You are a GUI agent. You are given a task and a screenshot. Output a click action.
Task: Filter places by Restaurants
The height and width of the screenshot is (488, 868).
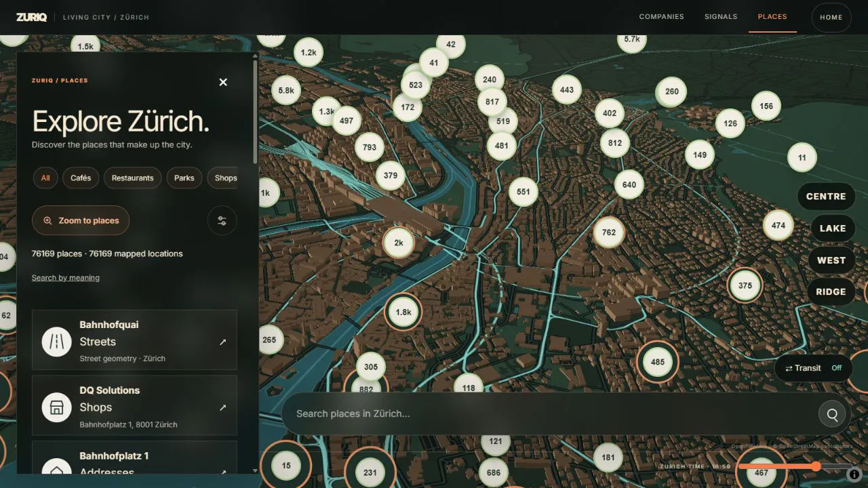click(133, 178)
